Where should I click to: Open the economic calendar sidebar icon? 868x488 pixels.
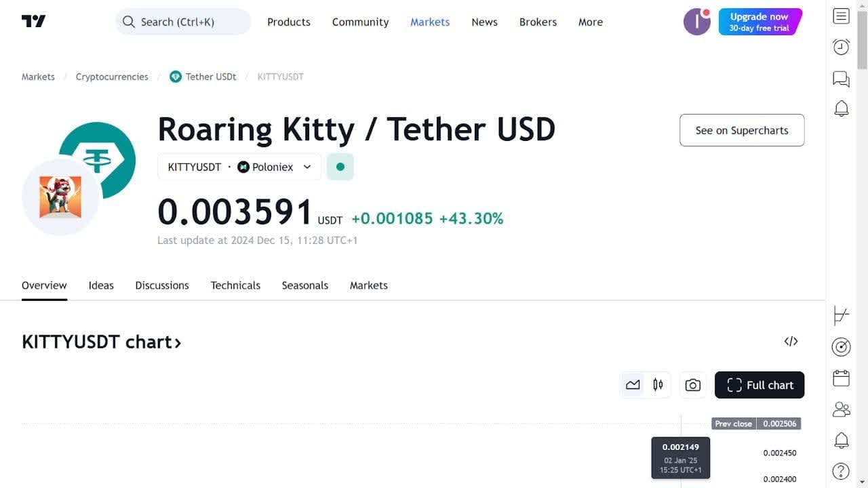pyautogui.click(x=841, y=378)
